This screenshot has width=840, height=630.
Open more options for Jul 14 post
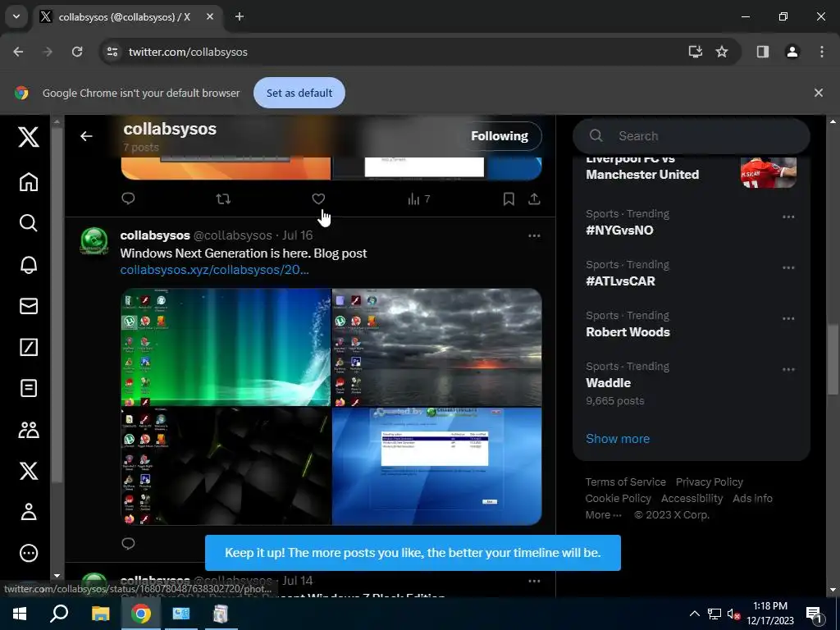[534, 582]
